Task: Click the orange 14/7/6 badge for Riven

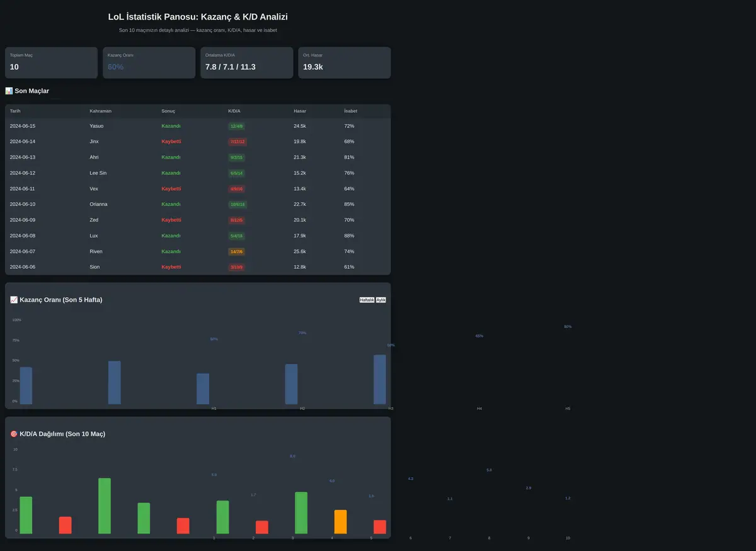Action: click(236, 251)
